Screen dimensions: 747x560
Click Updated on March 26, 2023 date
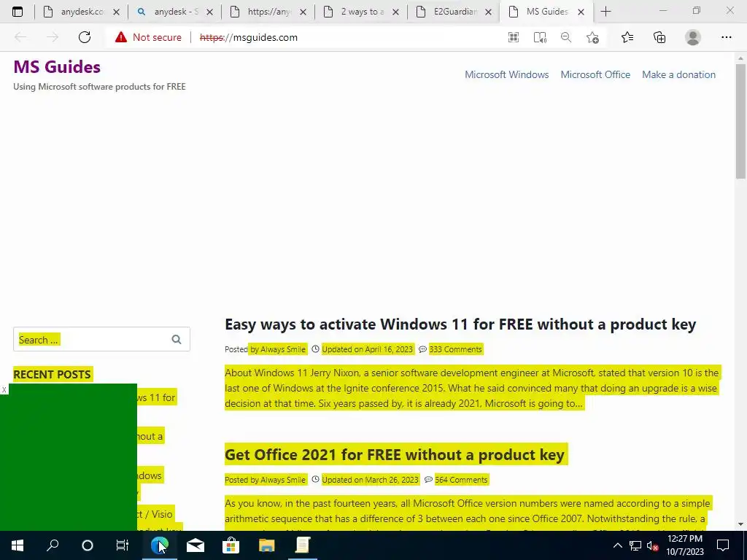(370, 480)
